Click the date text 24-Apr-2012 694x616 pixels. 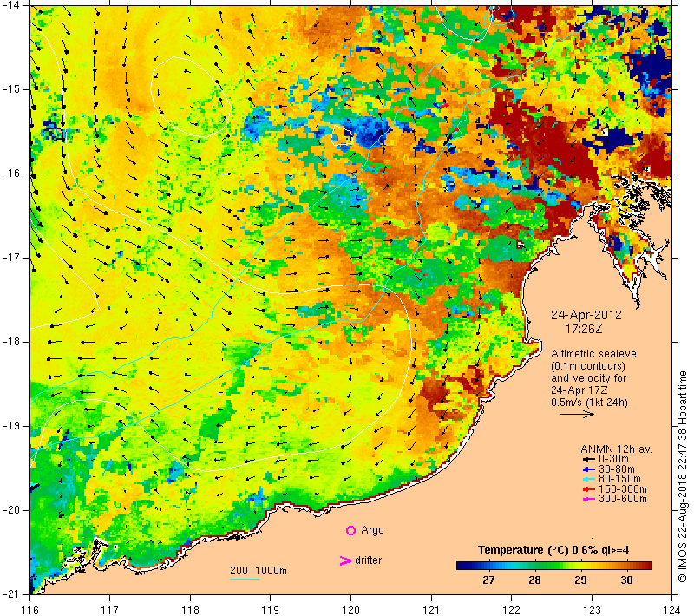click(x=586, y=315)
